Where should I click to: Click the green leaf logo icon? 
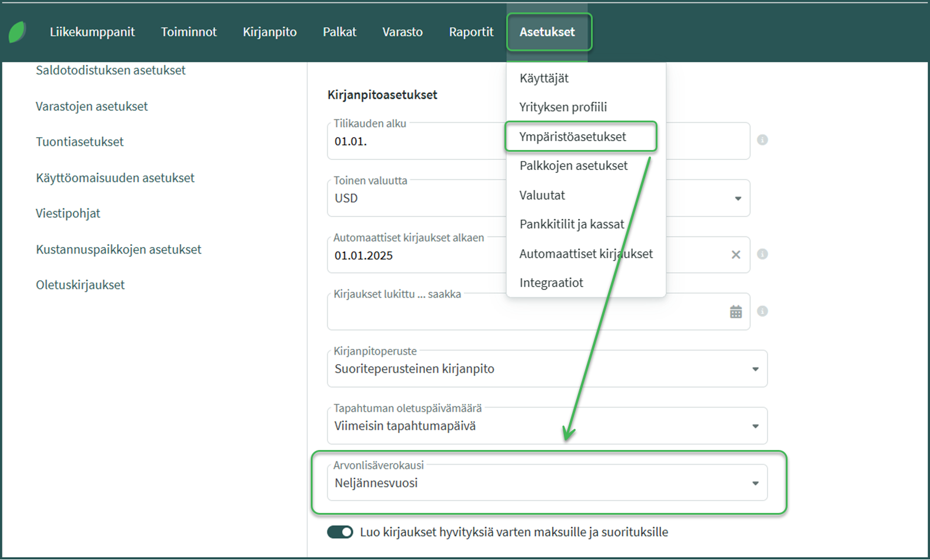17,32
